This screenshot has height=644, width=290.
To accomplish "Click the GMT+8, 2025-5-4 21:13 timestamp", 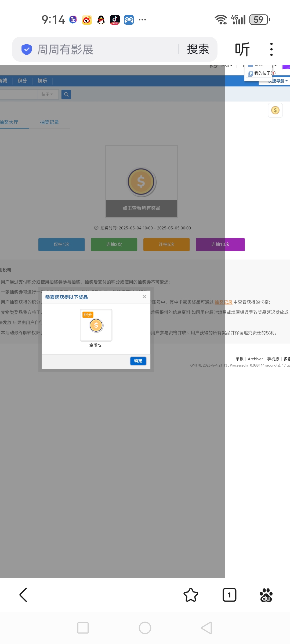I will coord(209,365).
